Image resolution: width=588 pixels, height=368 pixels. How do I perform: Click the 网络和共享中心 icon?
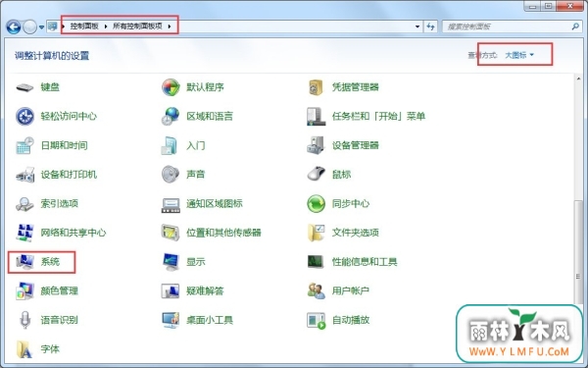pyautogui.click(x=24, y=233)
